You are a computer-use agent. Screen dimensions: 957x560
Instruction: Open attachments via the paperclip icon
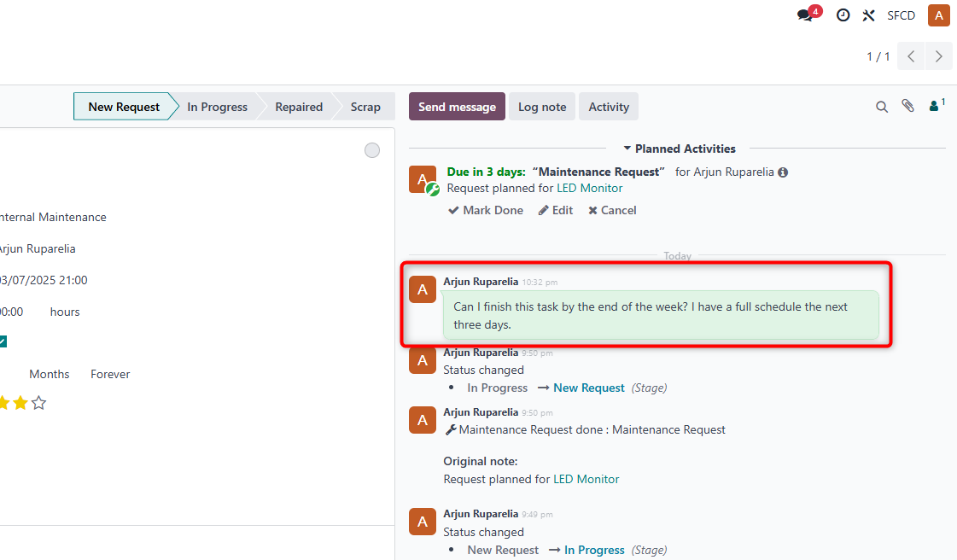click(907, 106)
